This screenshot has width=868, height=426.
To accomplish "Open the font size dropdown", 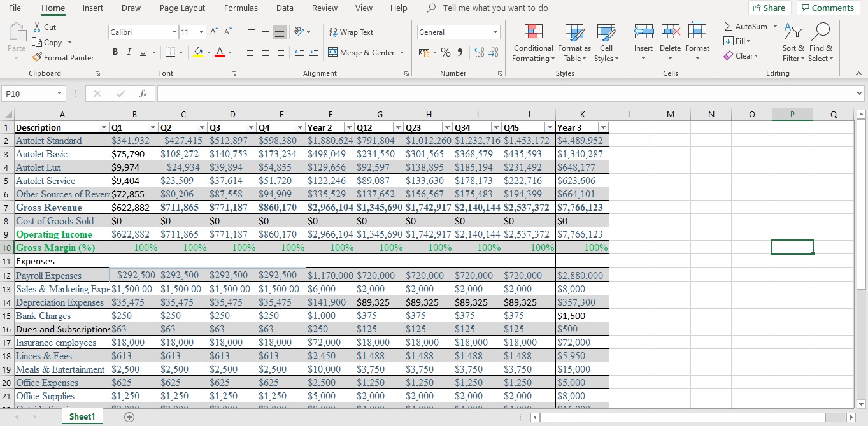I will pyautogui.click(x=201, y=32).
